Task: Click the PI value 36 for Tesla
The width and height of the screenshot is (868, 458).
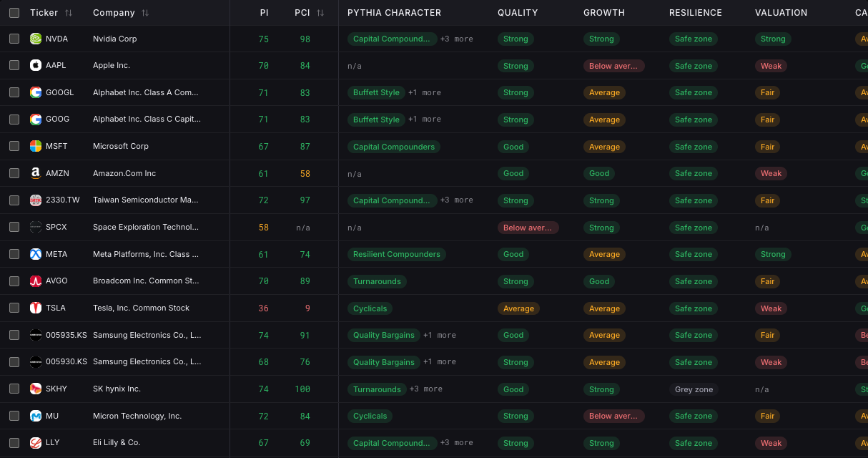Action: point(264,308)
